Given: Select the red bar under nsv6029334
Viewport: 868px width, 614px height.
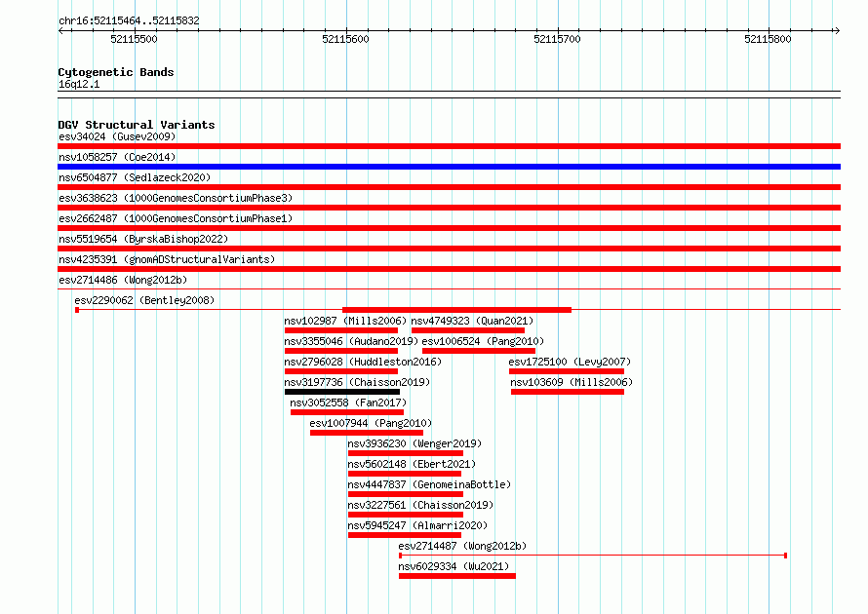Looking at the screenshot, I should point(457,576).
